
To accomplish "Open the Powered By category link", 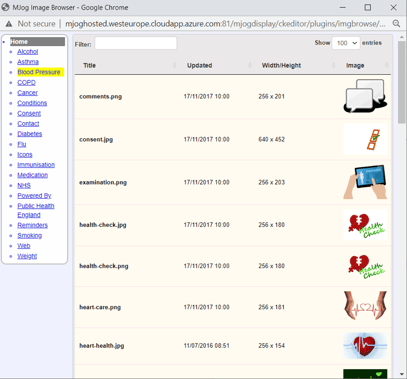I will pyautogui.click(x=34, y=196).
